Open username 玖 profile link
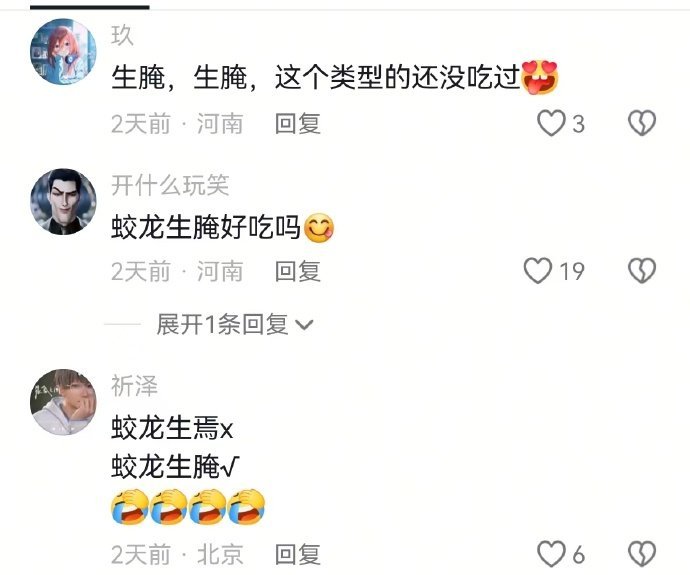The height and width of the screenshot is (575, 690). click(122, 35)
